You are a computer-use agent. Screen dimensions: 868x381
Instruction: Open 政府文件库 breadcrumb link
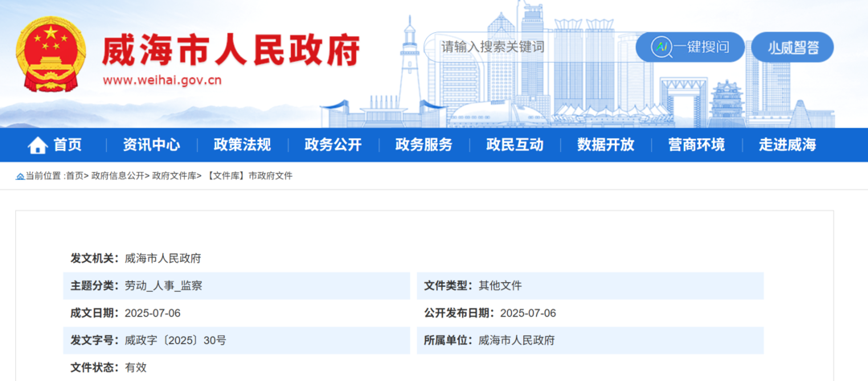point(174,176)
